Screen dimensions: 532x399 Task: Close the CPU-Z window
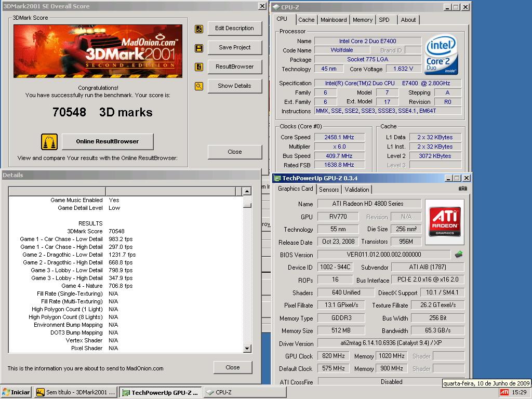[x=466, y=7]
